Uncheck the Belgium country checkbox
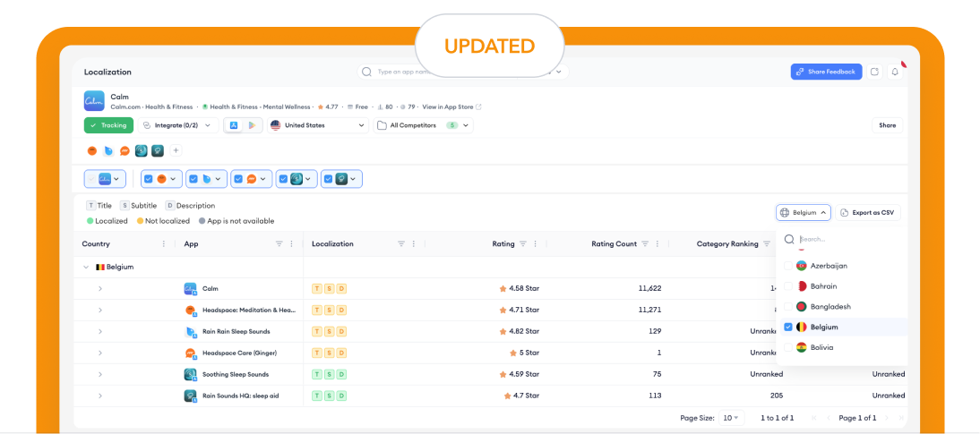This screenshot has height=434, width=980. pyautogui.click(x=788, y=327)
